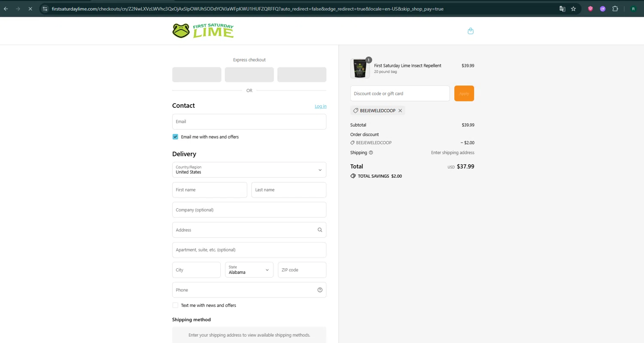The width and height of the screenshot is (644, 343).
Task: Focus the Apartment, suite, etc. field
Action: coord(249,250)
